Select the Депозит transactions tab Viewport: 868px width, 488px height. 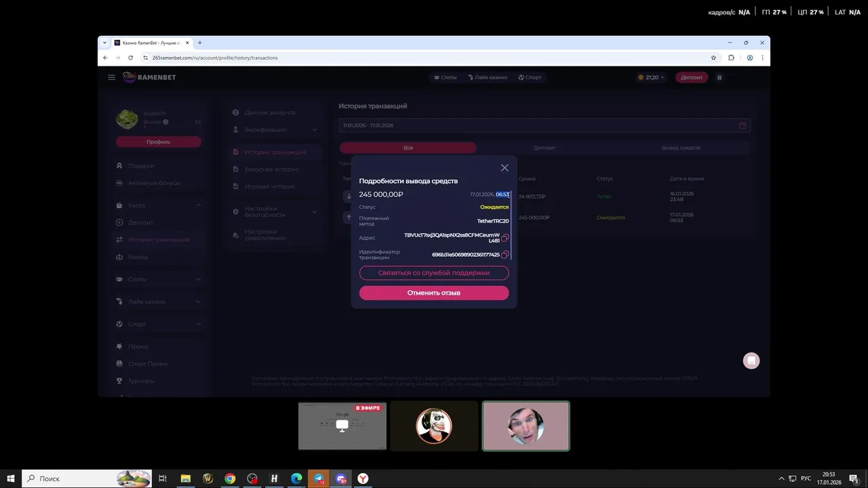coord(545,148)
